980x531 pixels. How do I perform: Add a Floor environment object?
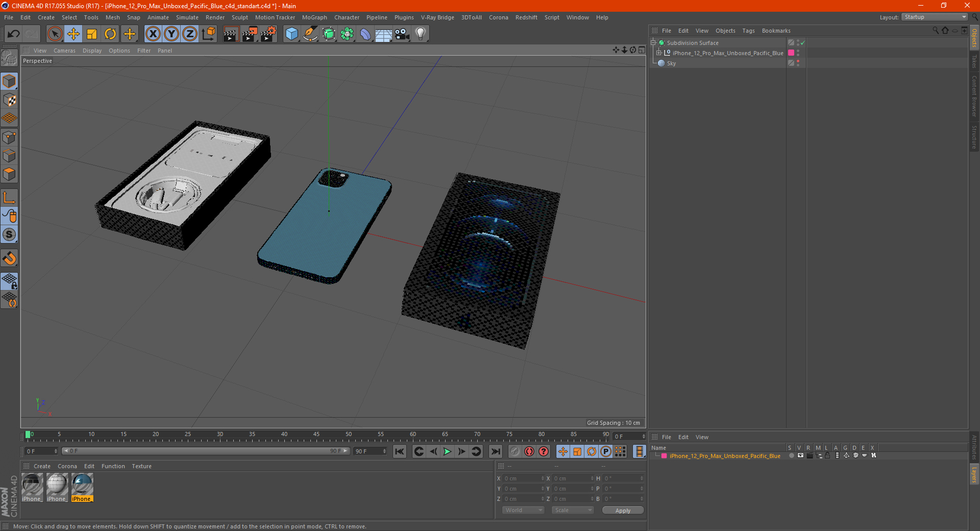[x=384, y=34]
